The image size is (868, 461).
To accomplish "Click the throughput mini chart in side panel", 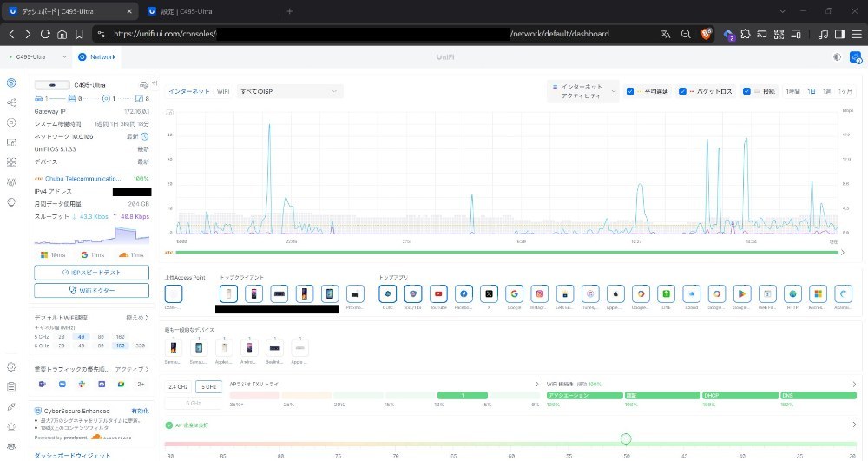I will (x=91, y=235).
